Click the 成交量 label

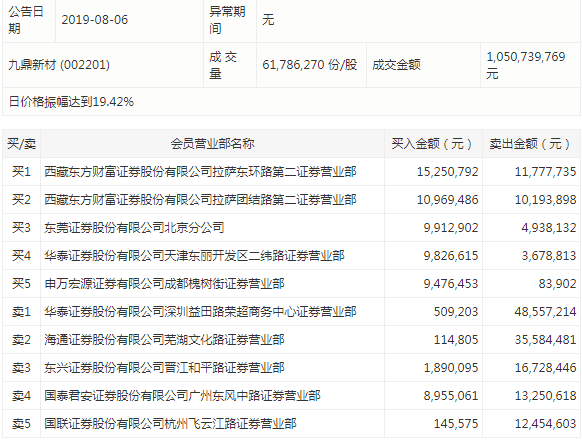[223, 65]
